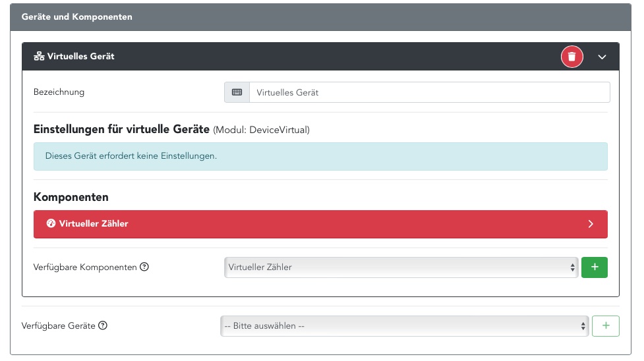The width and height of the screenshot is (644, 361).
Task: Click the network icon beside Virtuelles Gerät
Action: click(x=39, y=57)
